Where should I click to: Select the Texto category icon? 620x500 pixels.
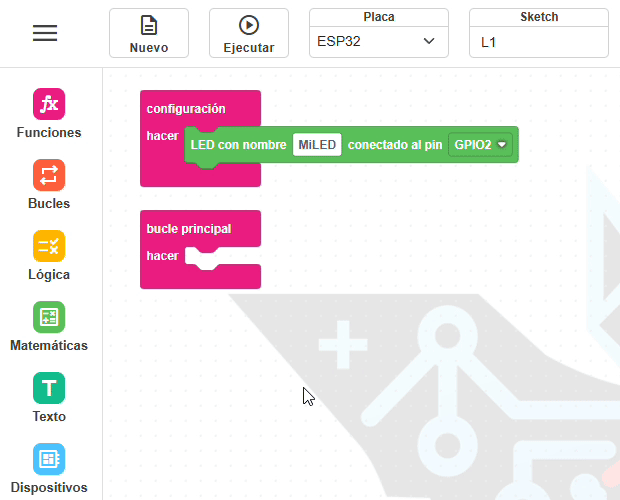[x=49, y=388]
